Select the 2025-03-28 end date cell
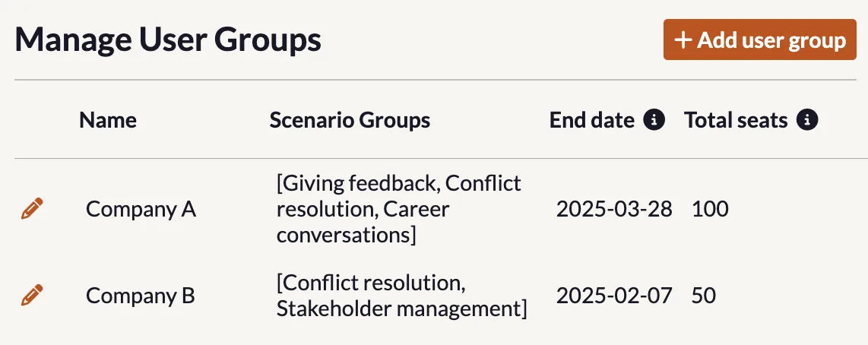Viewport: 868px width, 345px height. (614, 209)
